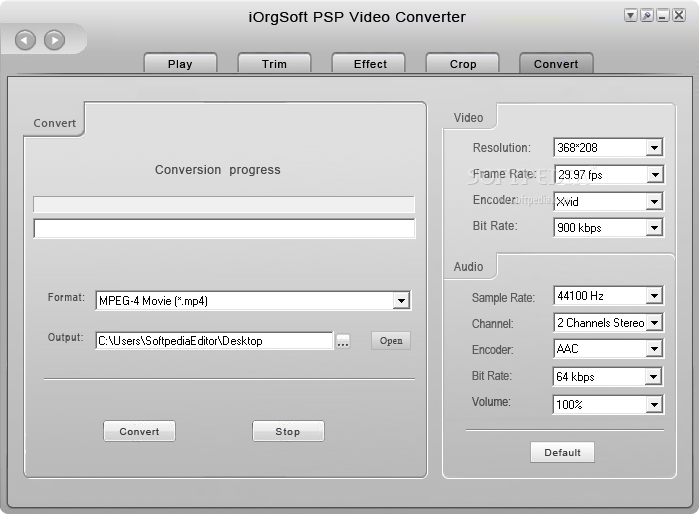This screenshot has width=699, height=514.
Task: Click the upper conversion progress bar
Action: pyautogui.click(x=224, y=204)
